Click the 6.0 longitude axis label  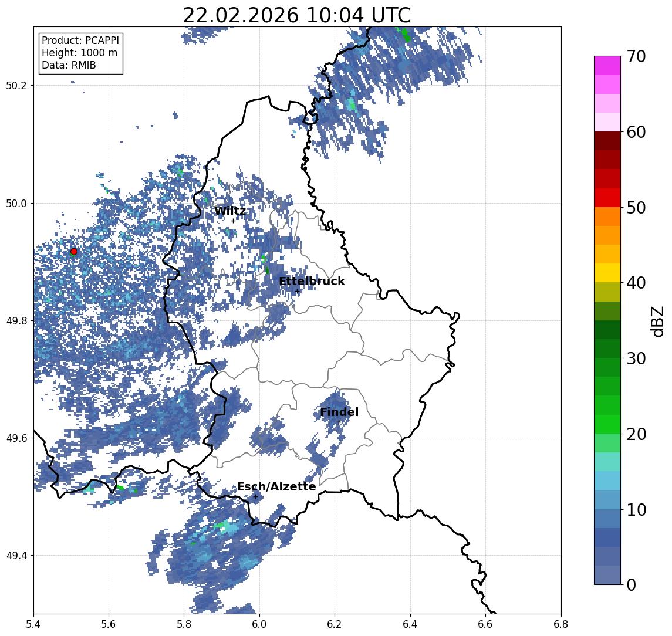point(260,624)
